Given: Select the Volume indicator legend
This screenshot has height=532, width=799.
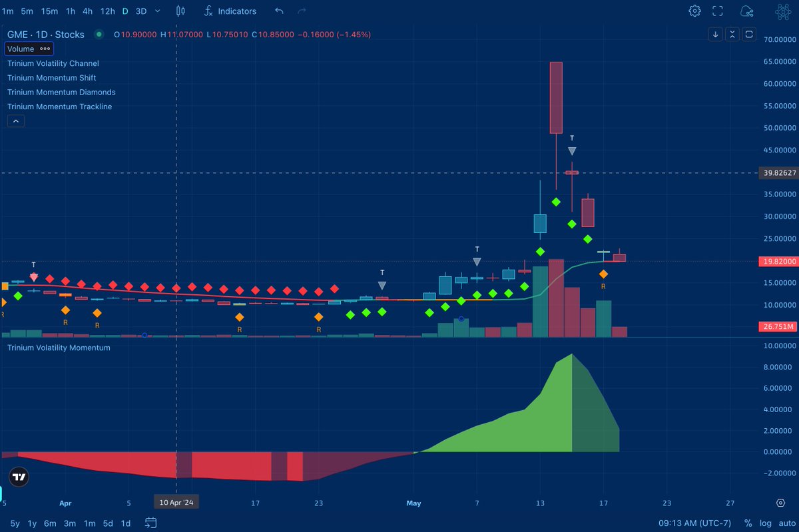Looking at the screenshot, I should (21, 49).
